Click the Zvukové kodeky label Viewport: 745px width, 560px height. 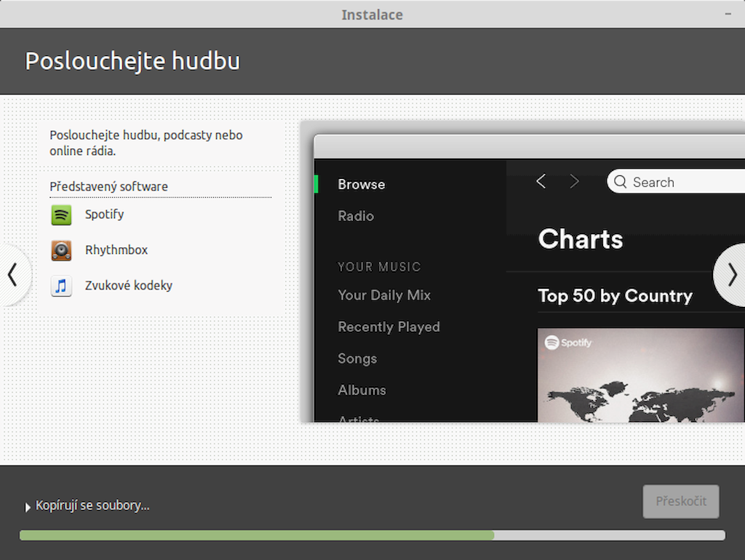(x=128, y=286)
